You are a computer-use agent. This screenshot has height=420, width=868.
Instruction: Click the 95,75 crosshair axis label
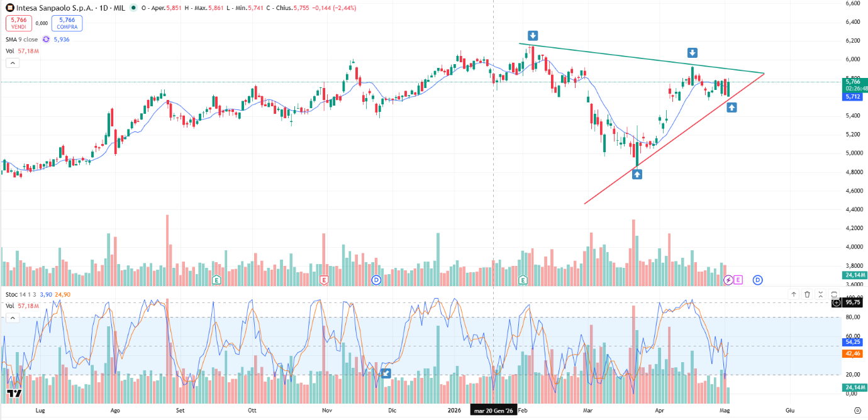coord(853,302)
